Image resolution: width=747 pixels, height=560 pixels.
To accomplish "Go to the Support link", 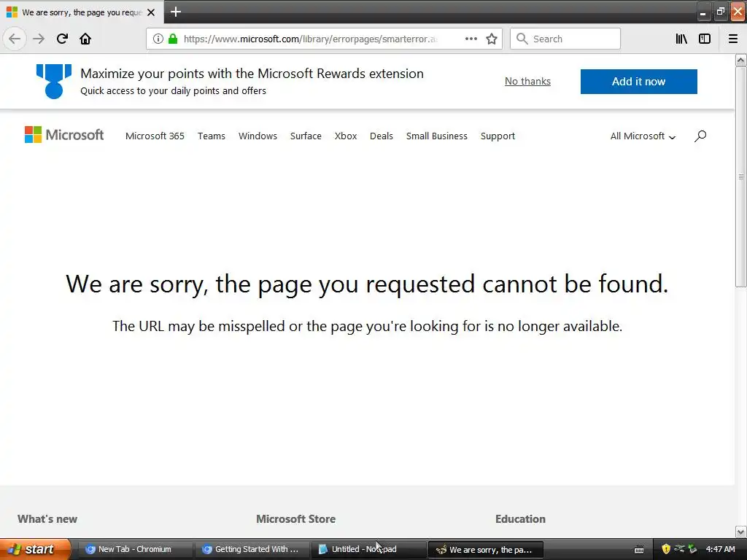I will (x=498, y=136).
